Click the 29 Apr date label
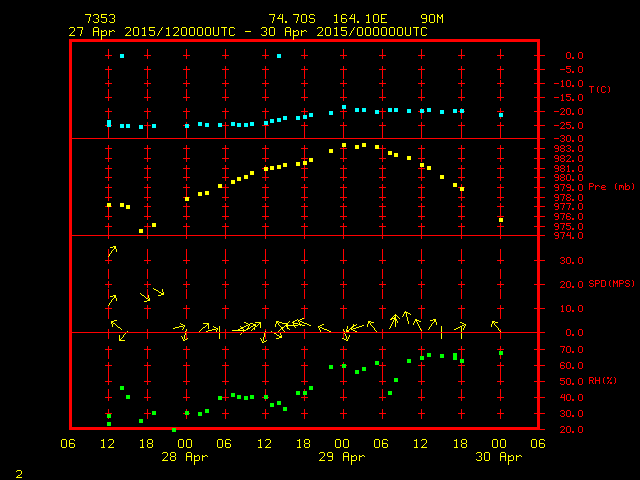Screen dimensions: 640x480 [x=343, y=457]
